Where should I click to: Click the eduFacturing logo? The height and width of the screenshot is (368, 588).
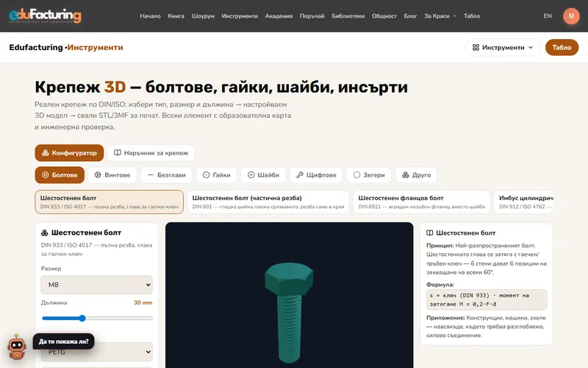click(45, 15)
